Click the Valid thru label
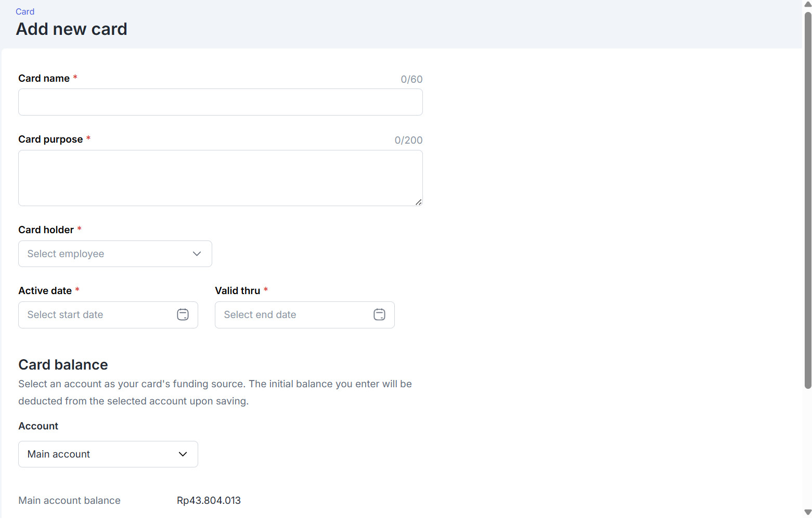 click(x=237, y=291)
